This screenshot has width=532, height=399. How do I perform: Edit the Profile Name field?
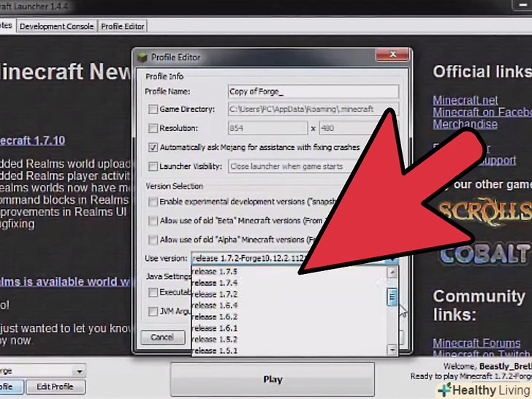coord(313,91)
